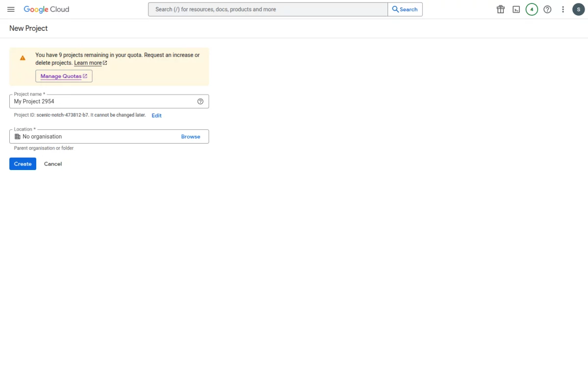This screenshot has height=390, width=588.
Task: Edit the project ID
Action: pyautogui.click(x=156, y=115)
